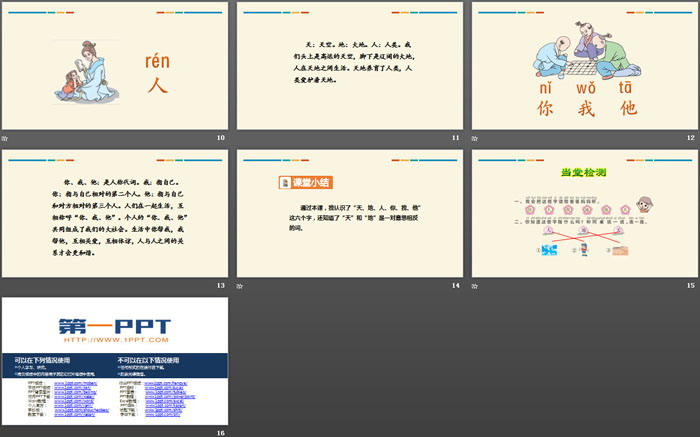Screen dimensions: 700x437
Task: Select slide 12 thumbnail showing 你 我 他
Action: (586, 66)
